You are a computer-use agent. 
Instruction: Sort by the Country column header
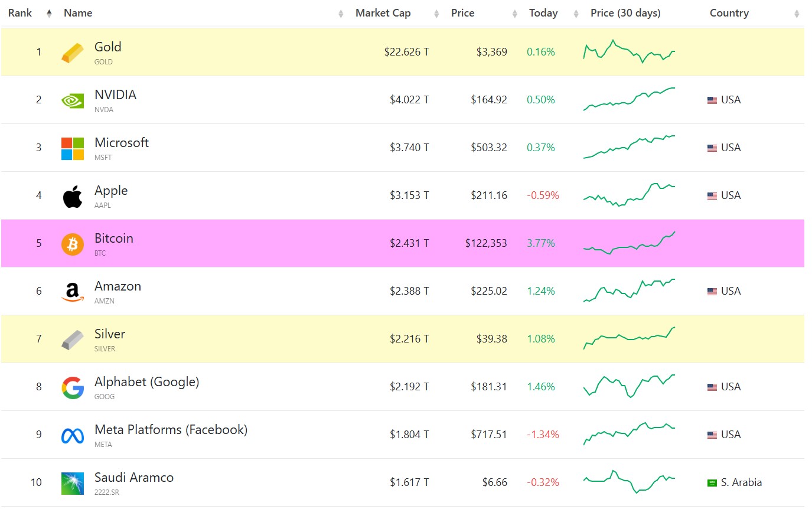[x=729, y=13]
